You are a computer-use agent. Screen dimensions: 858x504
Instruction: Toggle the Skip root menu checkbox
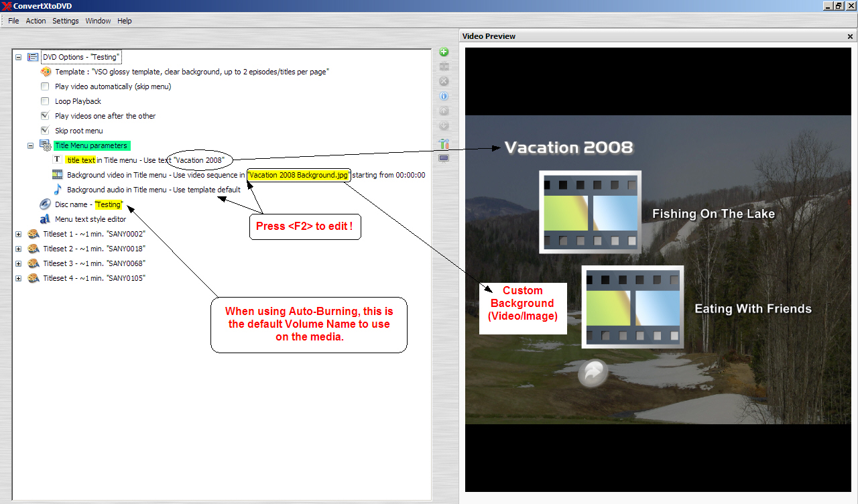(x=45, y=131)
